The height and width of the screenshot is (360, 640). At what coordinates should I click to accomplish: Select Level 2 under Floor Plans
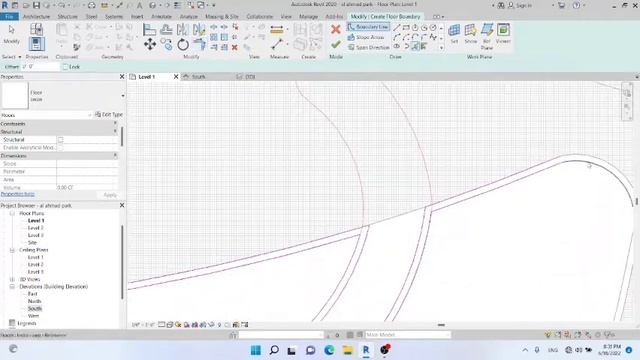pos(36,228)
